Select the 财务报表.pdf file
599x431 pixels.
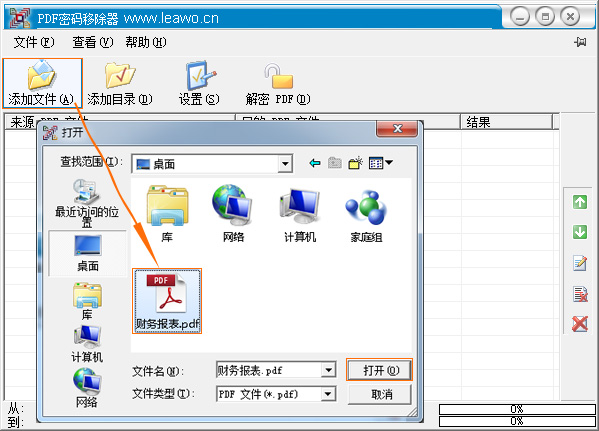[x=167, y=301]
